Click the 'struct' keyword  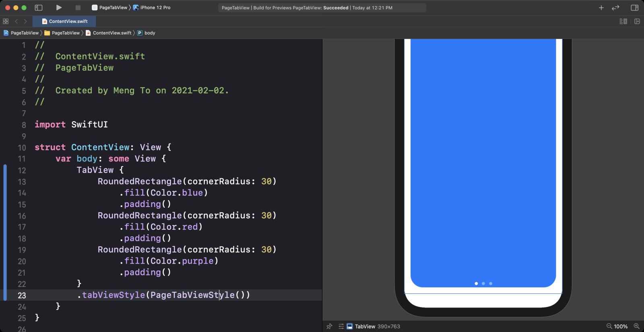click(50, 147)
